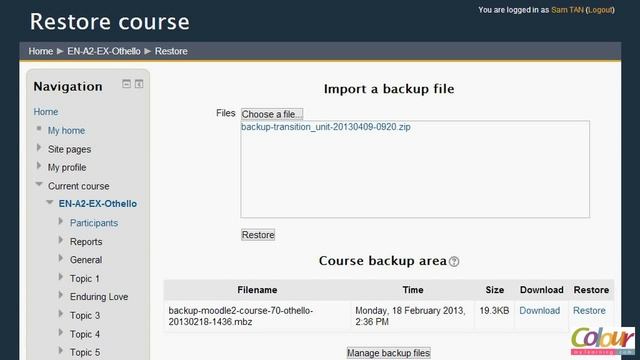Select General in the navigation tree
The height and width of the screenshot is (360, 640).
tap(86, 260)
